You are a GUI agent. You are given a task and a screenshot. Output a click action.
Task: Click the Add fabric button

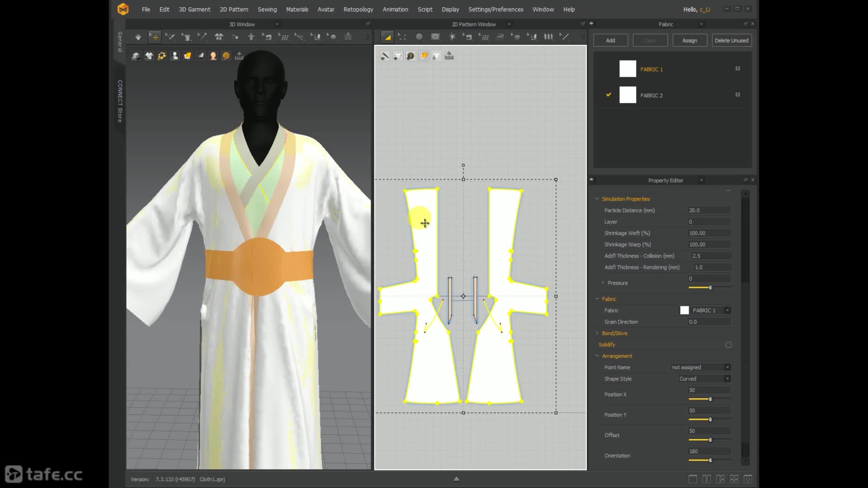(610, 40)
